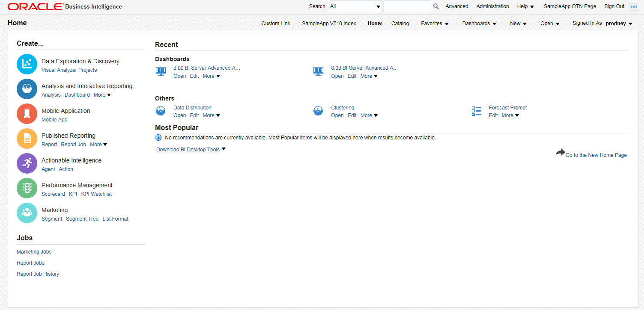Click the Published Reporting document icon
This screenshot has height=310, width=644.
pyautogui.click(x=27, y=139)
